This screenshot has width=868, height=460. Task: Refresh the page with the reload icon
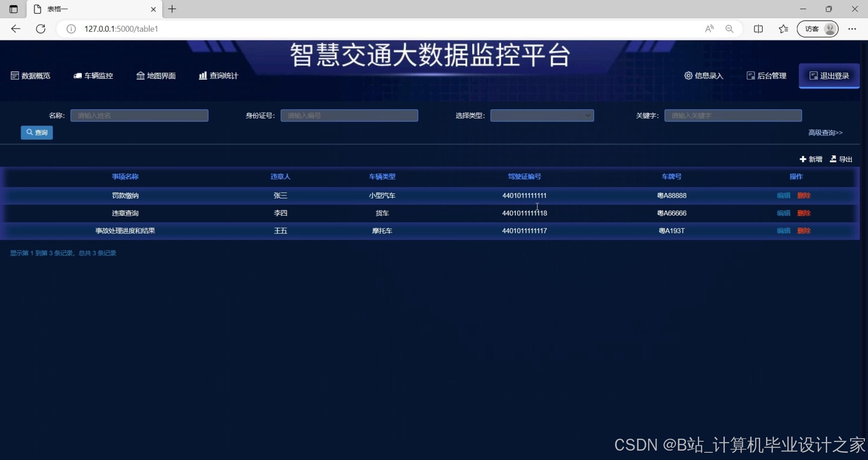pyautogui.click(x=41, y=29)
